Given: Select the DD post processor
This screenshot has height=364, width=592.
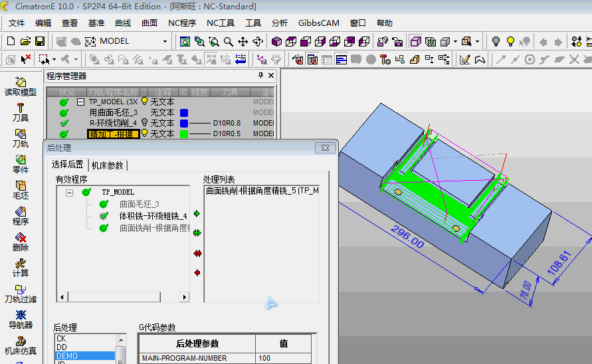Looking at the screenshot, I should click(x=62, y=347).
